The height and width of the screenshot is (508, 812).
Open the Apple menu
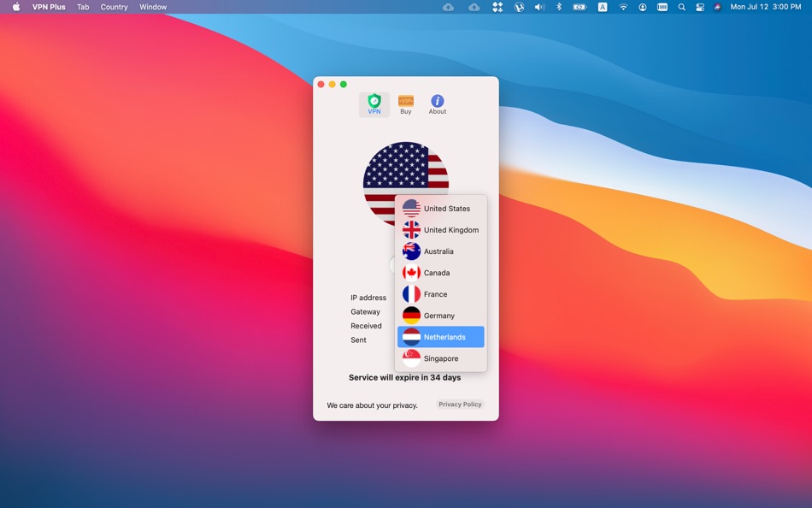[16, 7]
